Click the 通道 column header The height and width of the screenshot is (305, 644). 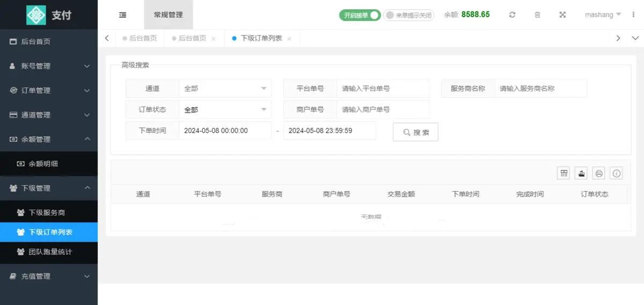point(143,194)
